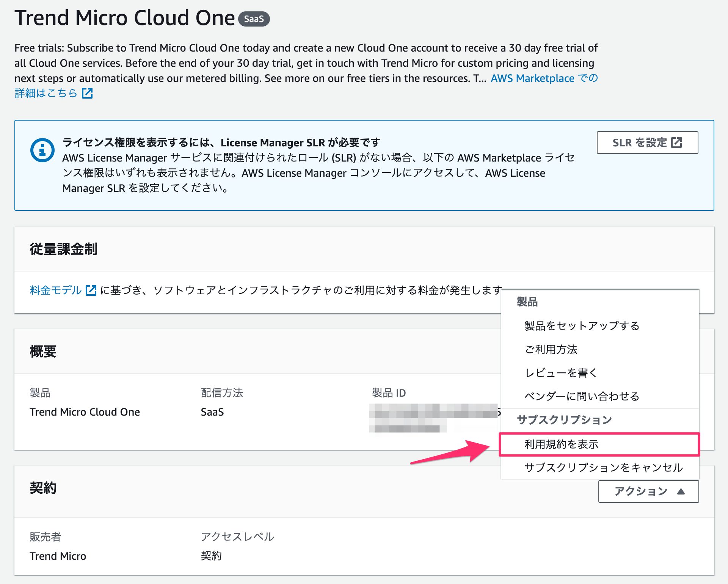The width and height of the screenshot is (728, 584).
Task: Select サブスクリプションをキャンセル menu item
Action: [x=604, y=468]
